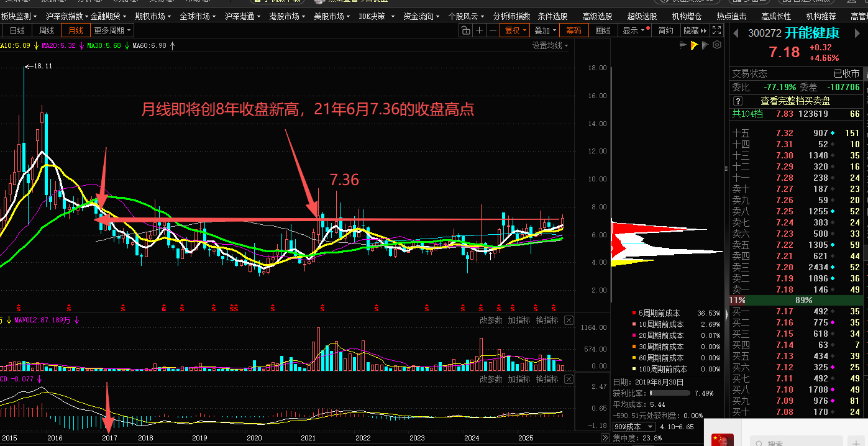Open the 90%成本 cost combo box
The height and width of the screenshot is (446, 868).
634,427
